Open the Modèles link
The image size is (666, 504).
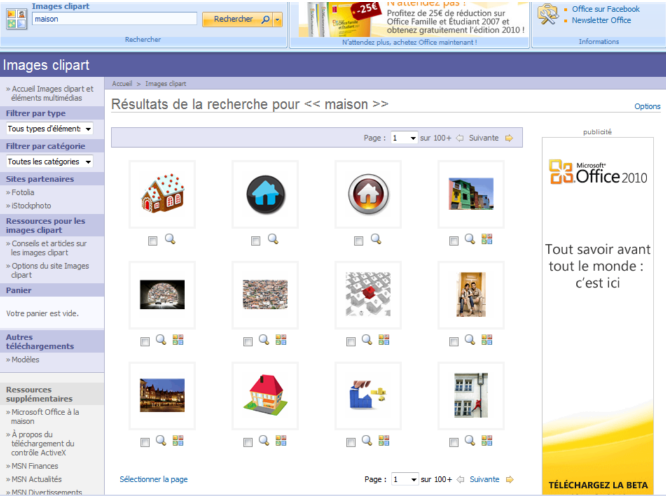click(25, 360)
